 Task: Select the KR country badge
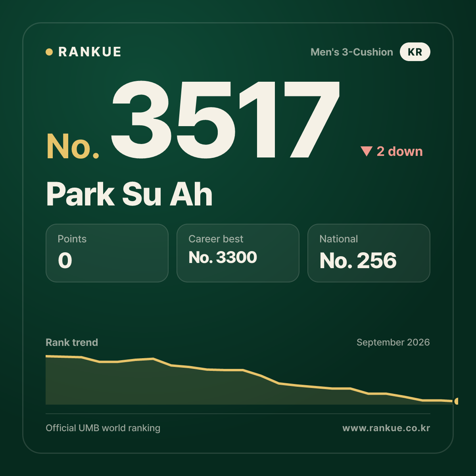(415, 52)
